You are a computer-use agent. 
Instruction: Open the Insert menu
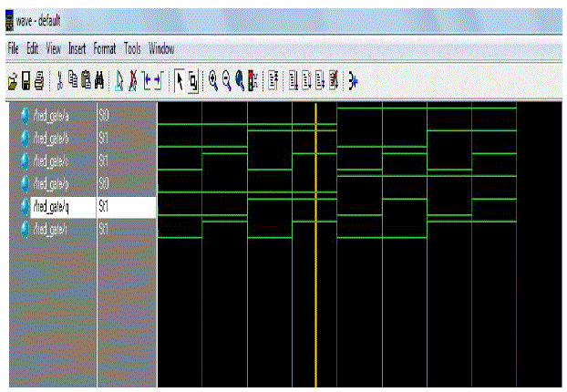77,48
